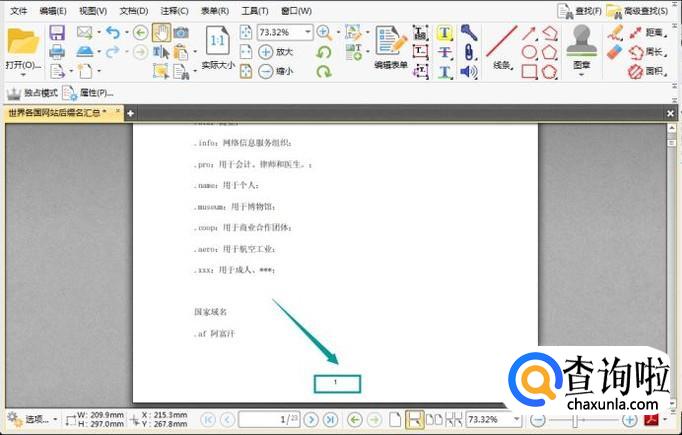Open the toolbar zoom percentage dropdown
Image resolution: width=682 pixels, height=435 pixels.
pos(308,32)
